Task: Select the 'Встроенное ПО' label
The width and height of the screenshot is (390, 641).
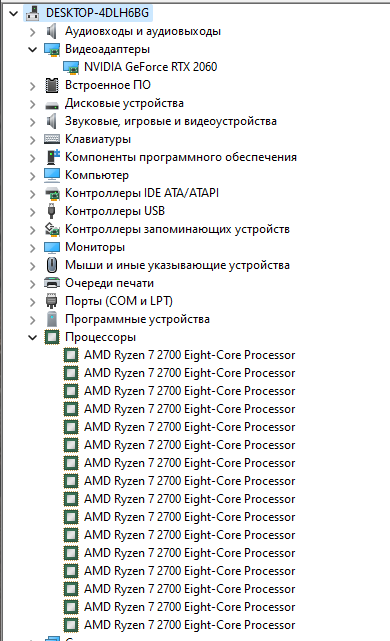Action: click(108, 85)
